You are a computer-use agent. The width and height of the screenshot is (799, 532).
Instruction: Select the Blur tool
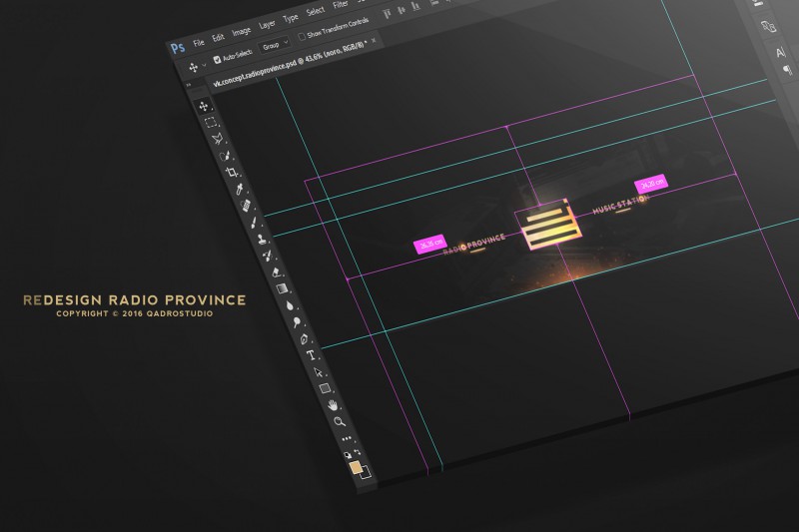coord(290,305)
